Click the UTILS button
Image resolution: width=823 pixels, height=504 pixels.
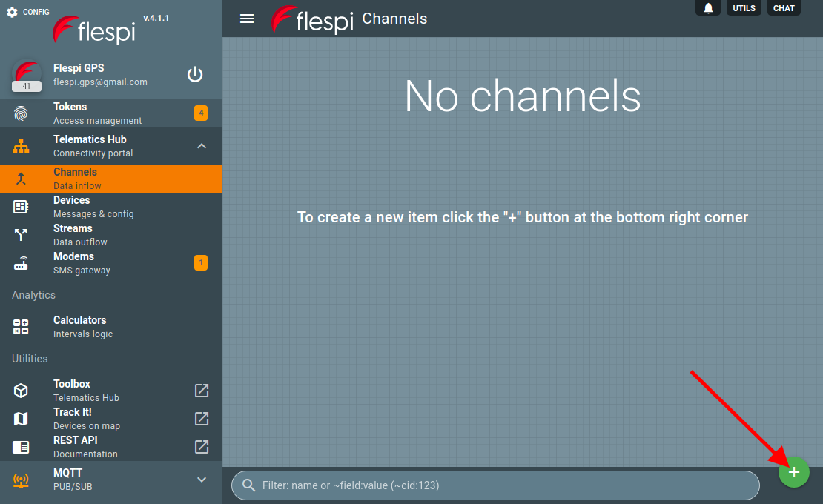tap(743, 8)
